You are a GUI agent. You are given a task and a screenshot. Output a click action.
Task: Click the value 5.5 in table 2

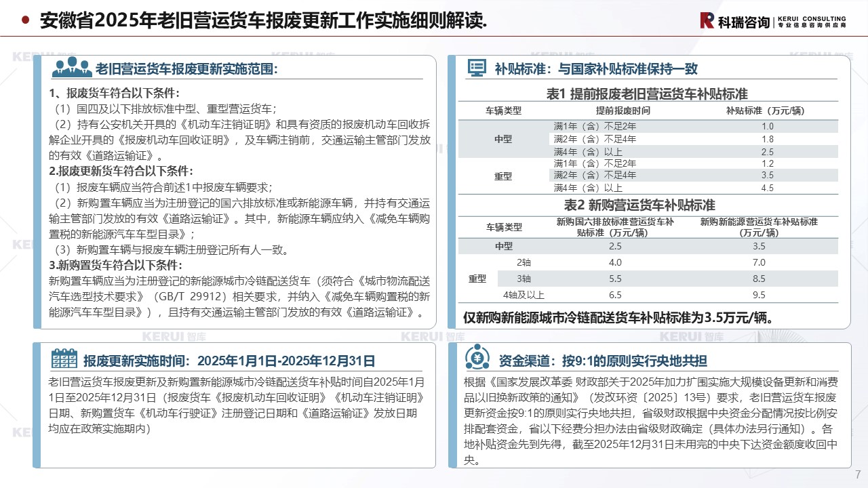(x=616, y=279)
